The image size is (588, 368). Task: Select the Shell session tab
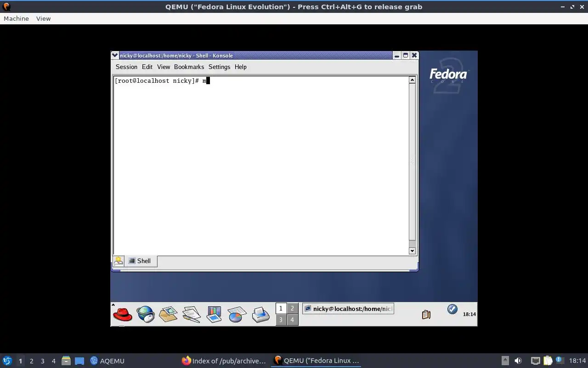pyautogui.click(x=141, y=261)
